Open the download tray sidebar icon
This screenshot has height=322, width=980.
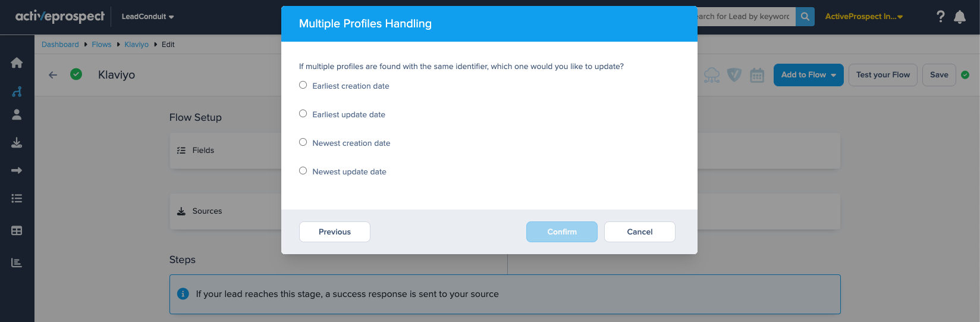[17, 143]
